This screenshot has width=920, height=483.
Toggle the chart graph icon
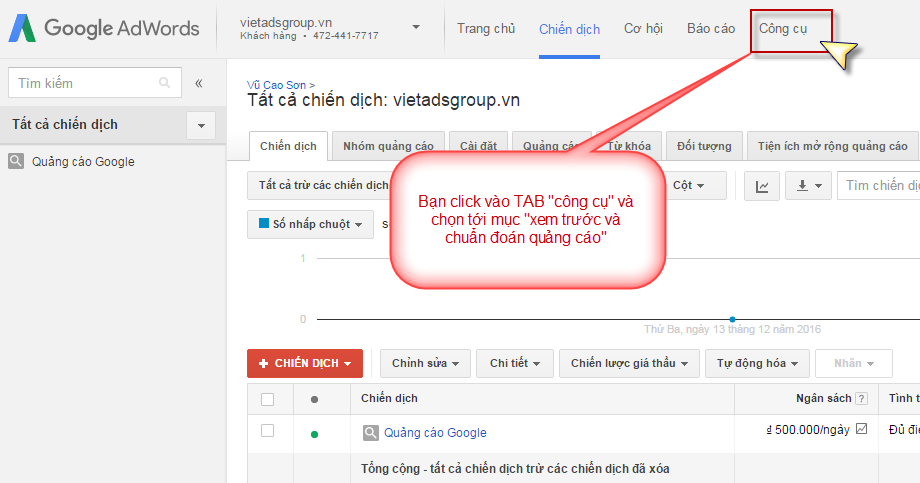[x=762, y=186]
